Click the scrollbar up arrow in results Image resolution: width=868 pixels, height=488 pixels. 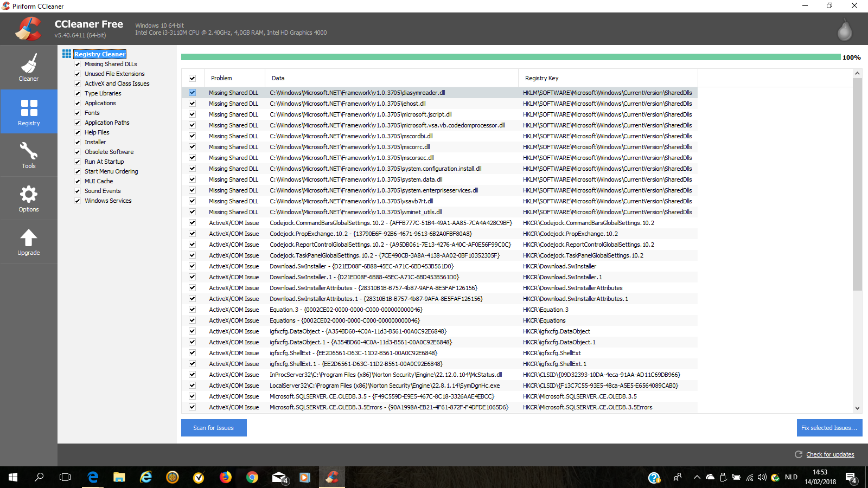857,73
